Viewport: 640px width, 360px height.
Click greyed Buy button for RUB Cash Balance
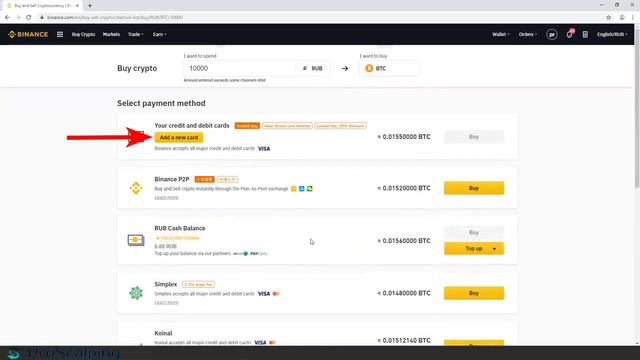(x=474, y=233)
